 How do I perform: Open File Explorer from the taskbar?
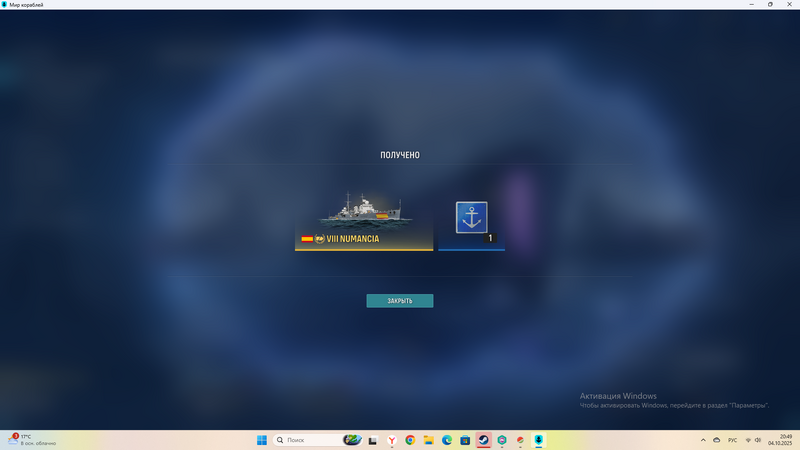click(x=428, y=440)
